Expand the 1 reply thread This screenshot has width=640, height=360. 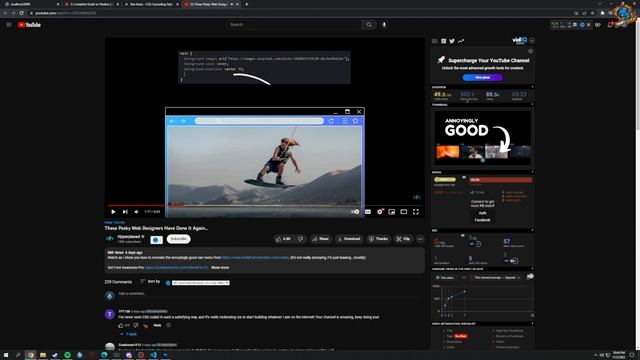tap(129, 334)
